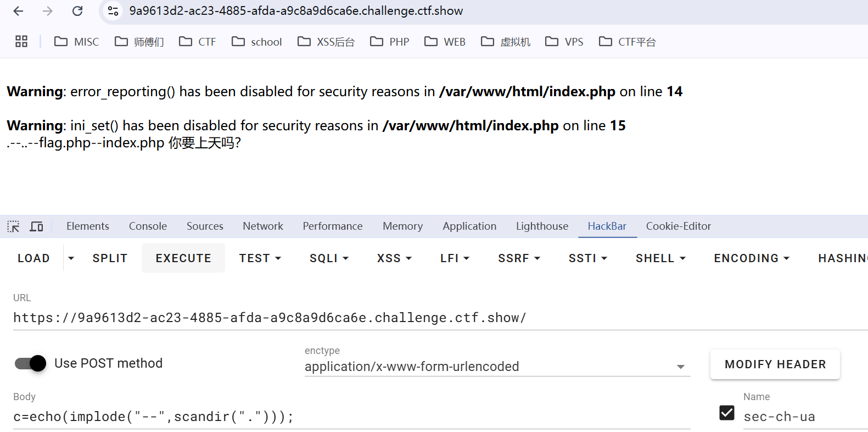Viewport: 868px width, 432px height.
Task: Click the browser back arrow
Action: click(18, 11)
